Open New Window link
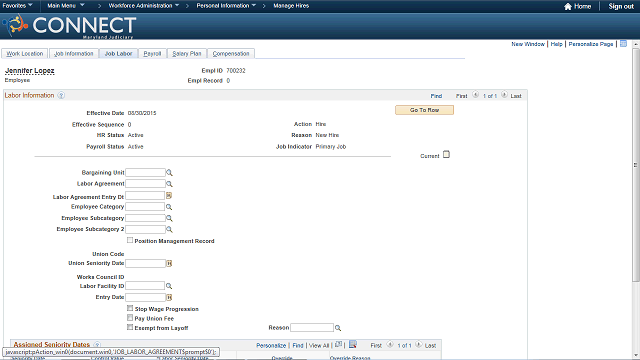Viewport: 640px width, 360px height. point(528,44)
